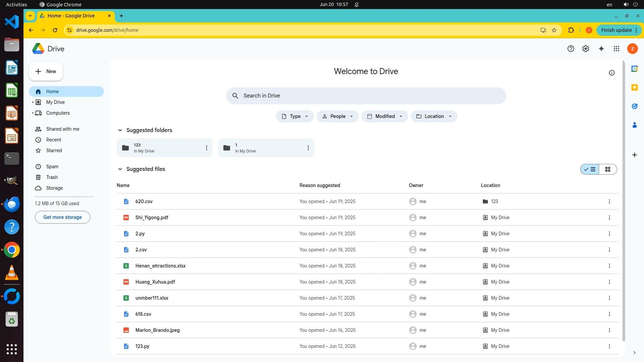Open Google Calendar side panel icon
This screenshot has height=362, width=644.
[x=634, y=69]
